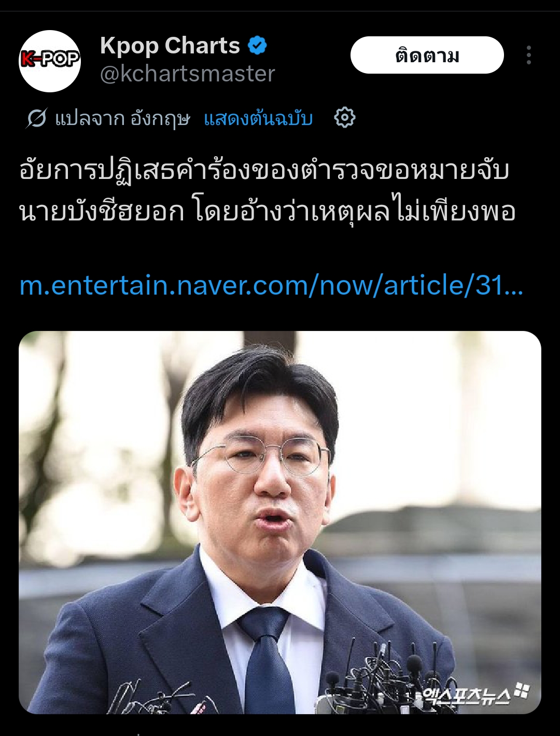Open the attached news photo

pos(280,522)
